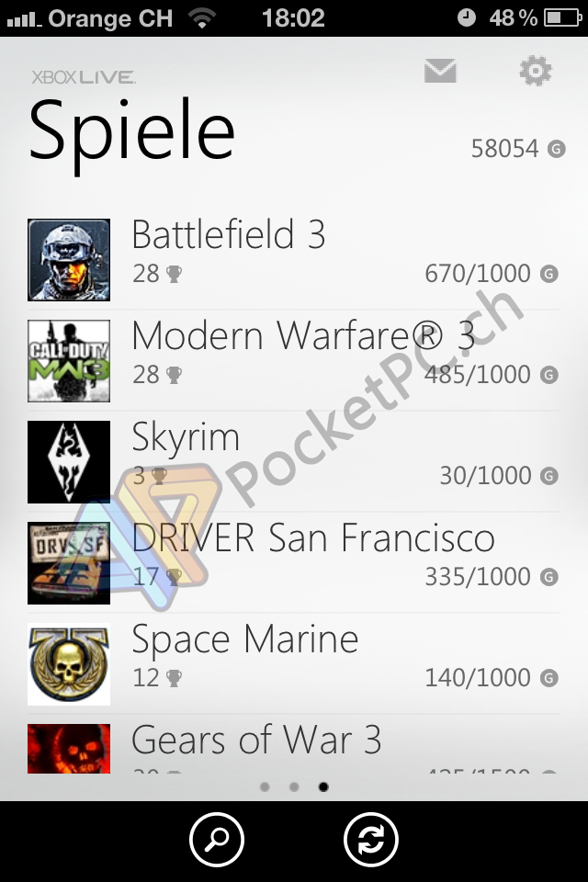Open the Skyrim logo thumbnail
Screen dimensions: 588x882
point(69,462)
